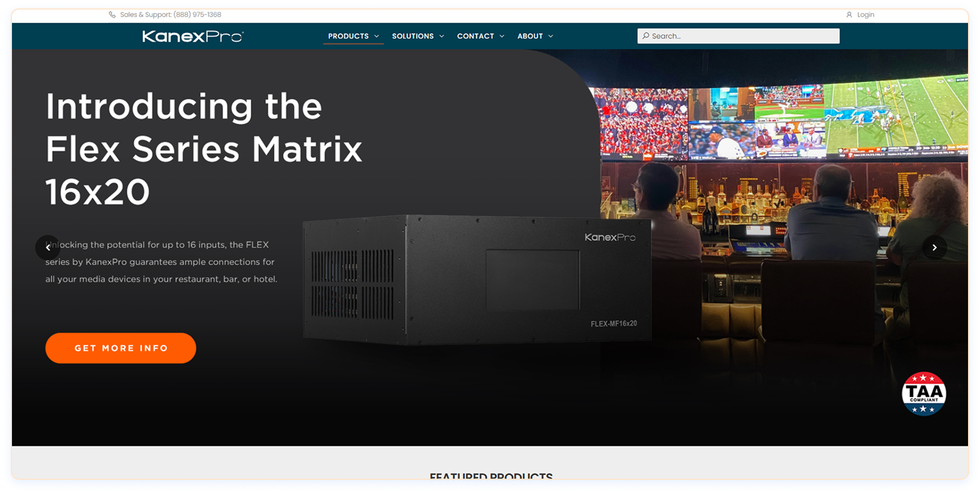Click the magnifying glass search icon
This screenshot has width=980, height=493.
click(646, 36)
